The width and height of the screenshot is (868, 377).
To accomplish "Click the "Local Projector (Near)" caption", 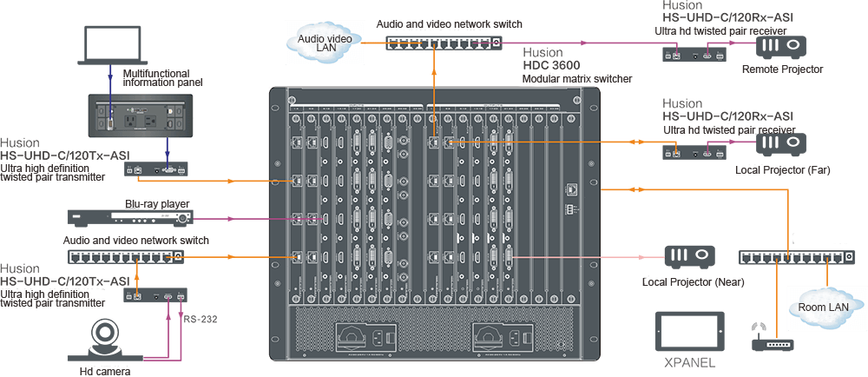I will click(x=693, y=282).
